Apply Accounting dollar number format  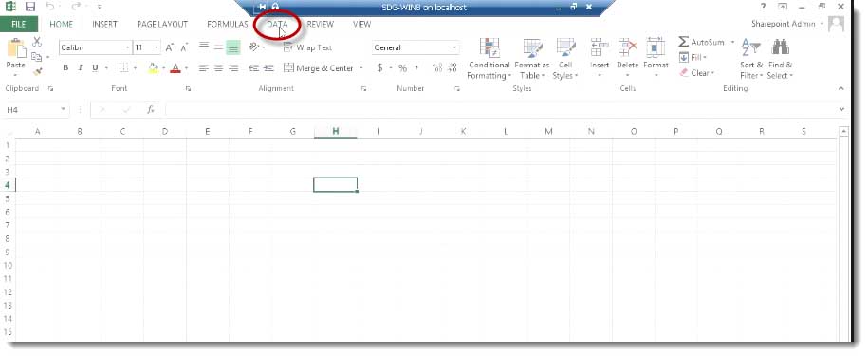pos(379,68)
